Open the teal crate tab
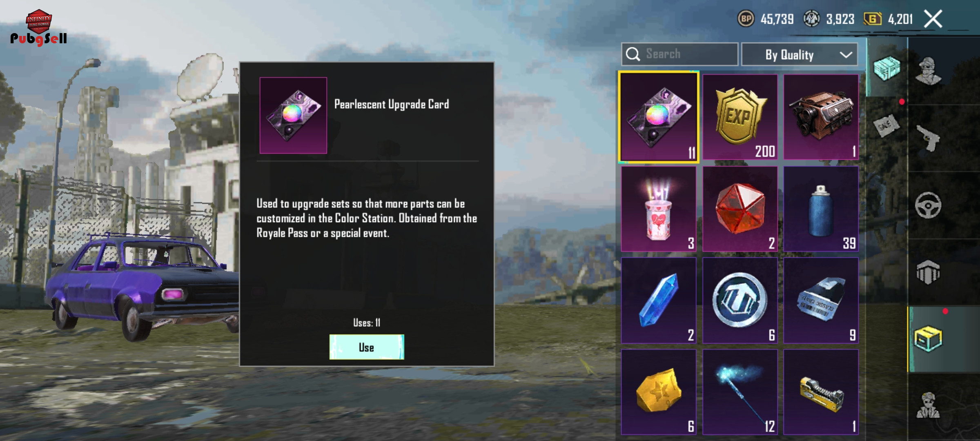Viewport: 980px width, 441px height. pos(886,68)
